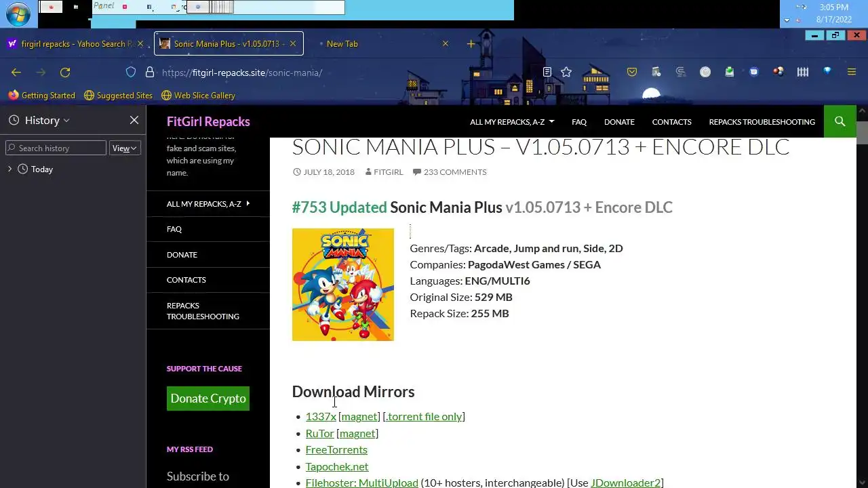This screenshot has height=488, width=868.
Task: Open the Library bars icon
Action: coord(803,72)
